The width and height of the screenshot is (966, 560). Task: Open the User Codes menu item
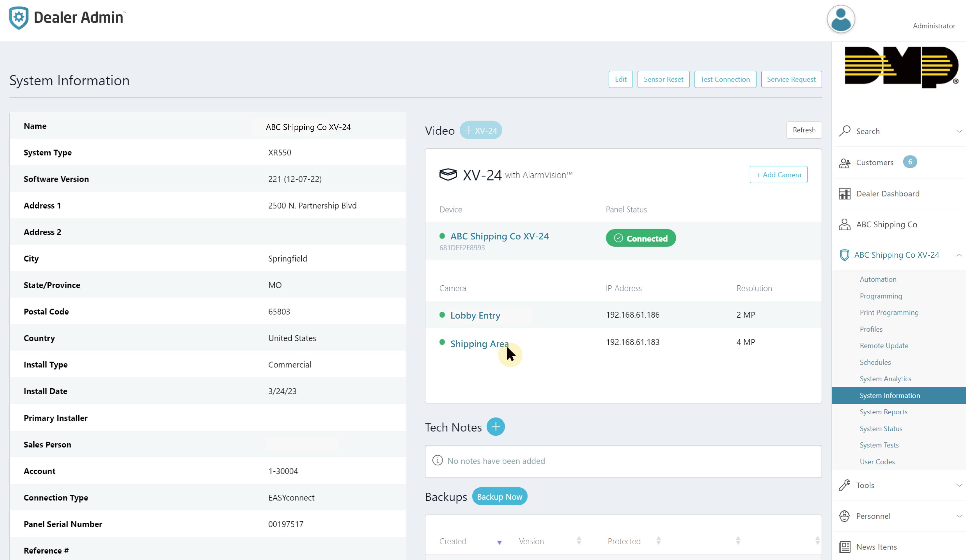tap(877, 462)
